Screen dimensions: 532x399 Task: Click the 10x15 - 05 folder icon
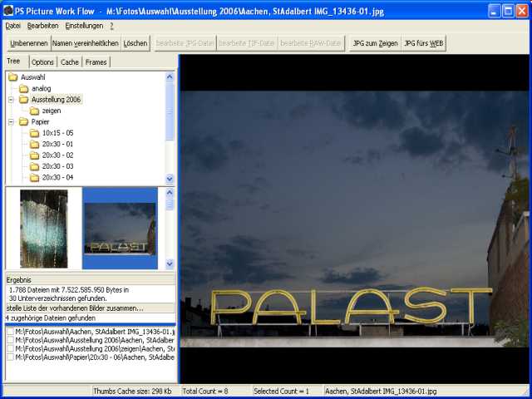pyautogui.click(x=34, y=133)
